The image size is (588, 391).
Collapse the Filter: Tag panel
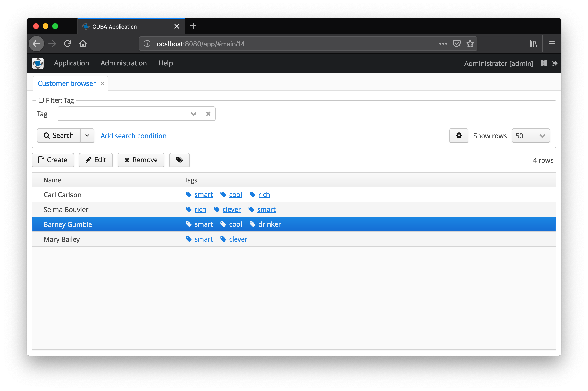41,100
